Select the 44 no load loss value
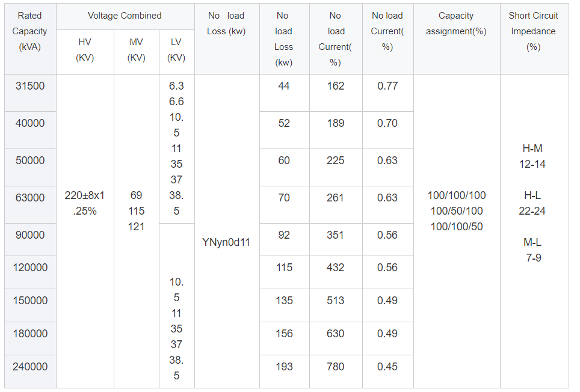The height and width of the screenshot is (392, 580). point(283,86)
